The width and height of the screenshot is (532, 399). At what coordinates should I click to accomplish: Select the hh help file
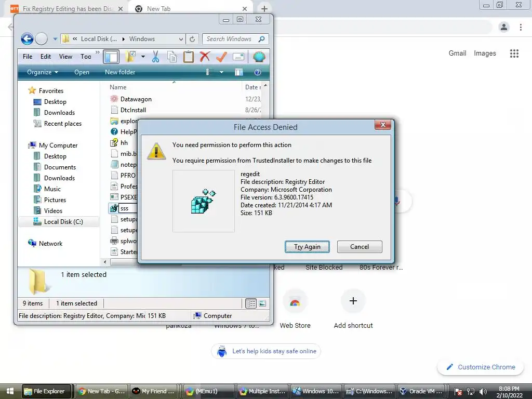point(124,143)
